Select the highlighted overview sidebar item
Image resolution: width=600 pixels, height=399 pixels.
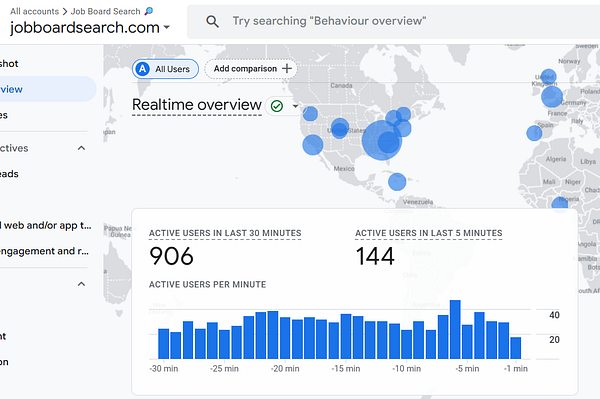[47, 89]
